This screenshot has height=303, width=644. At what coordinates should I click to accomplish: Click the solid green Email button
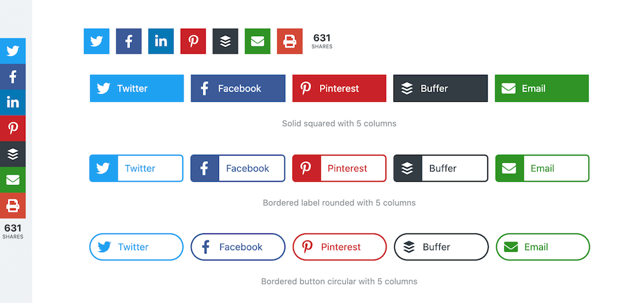tap(542, 88)
